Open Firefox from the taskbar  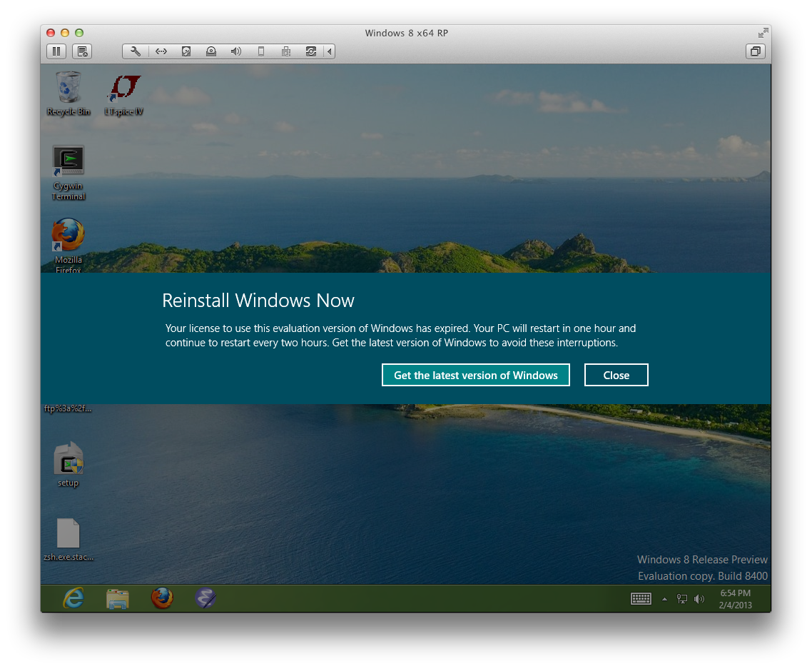pyautogui.click(x=162, y=598)
